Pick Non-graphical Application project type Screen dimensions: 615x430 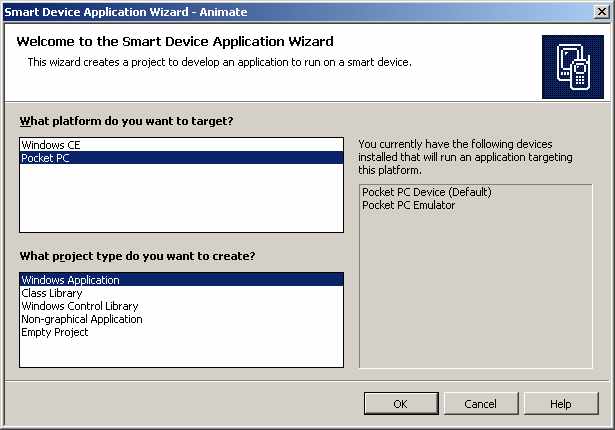coord(82,320)
